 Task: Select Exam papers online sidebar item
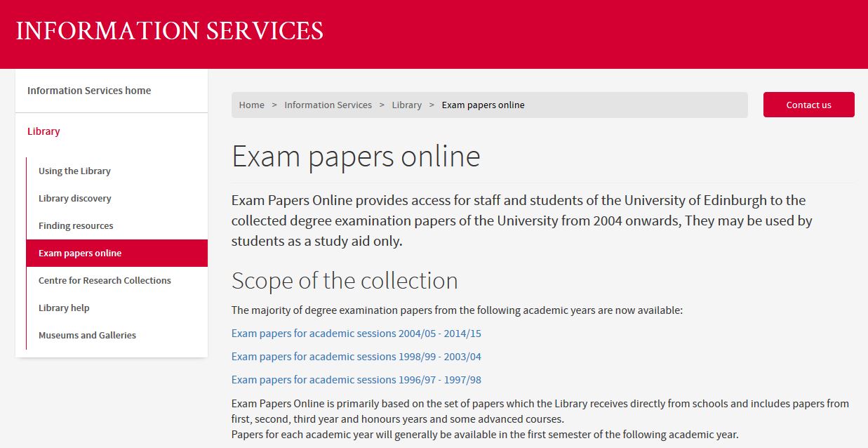point(117,253)
